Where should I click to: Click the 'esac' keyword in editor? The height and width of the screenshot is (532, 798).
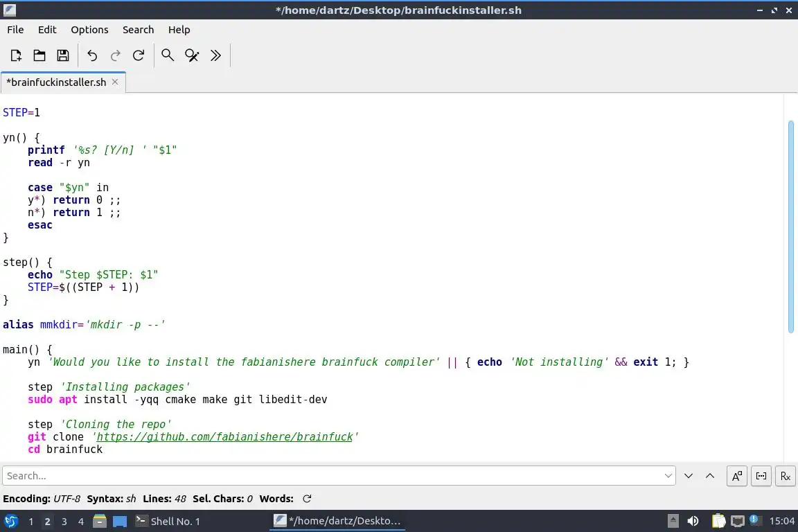pos(40,225)
